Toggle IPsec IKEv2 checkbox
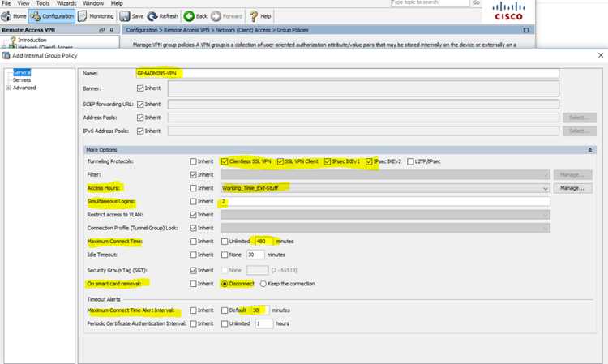 (369, 161)
